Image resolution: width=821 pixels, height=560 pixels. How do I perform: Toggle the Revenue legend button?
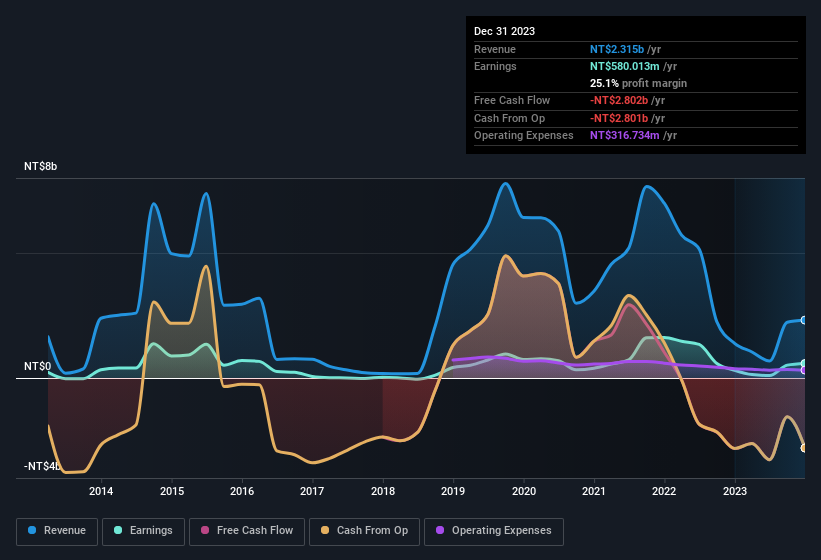click(x=57, y=531)
